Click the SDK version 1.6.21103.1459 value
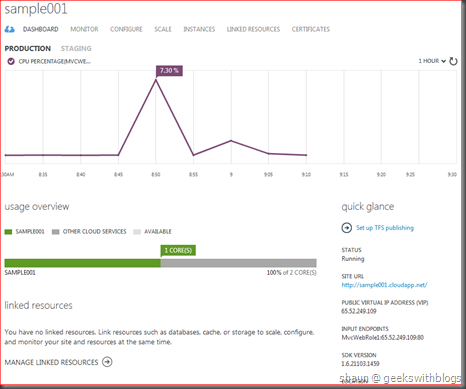The image size is (466, 389). click(x=360, y=364)
